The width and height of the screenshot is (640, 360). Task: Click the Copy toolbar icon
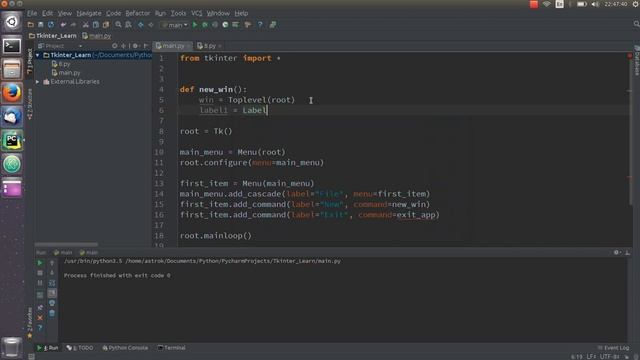tap(96, 25)
